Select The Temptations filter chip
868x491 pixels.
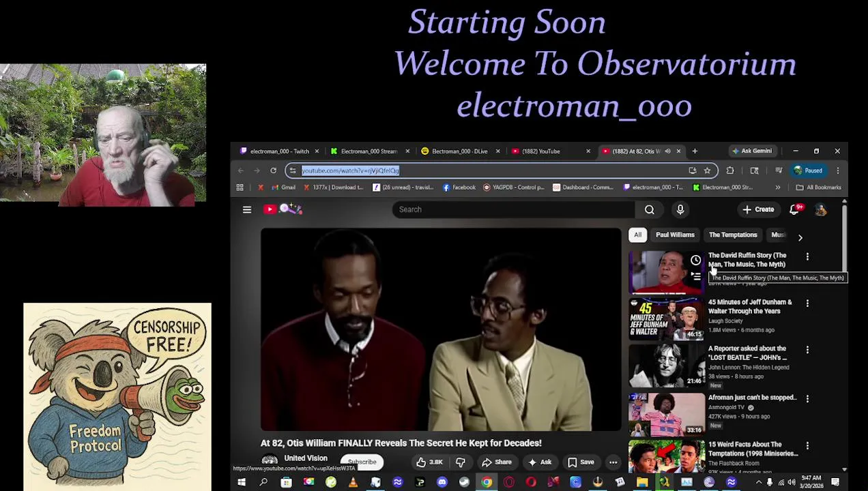point(733,235)
